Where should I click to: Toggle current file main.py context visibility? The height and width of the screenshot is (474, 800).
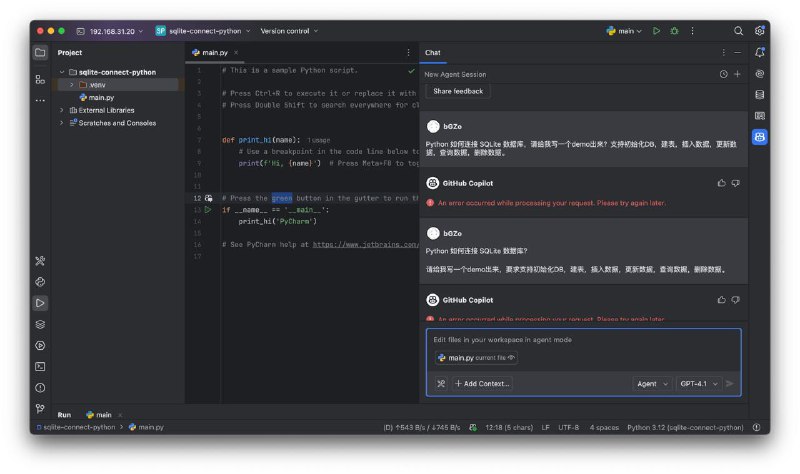click(x=511, y=358)
